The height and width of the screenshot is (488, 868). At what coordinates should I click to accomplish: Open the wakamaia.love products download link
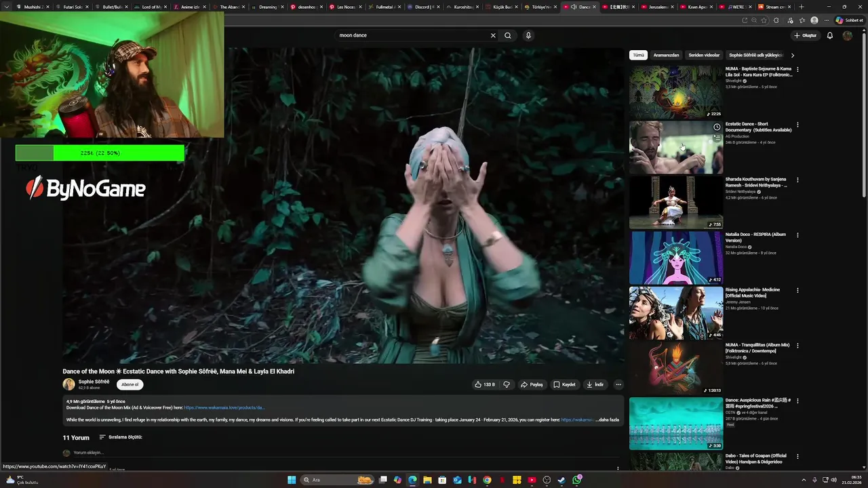click(224, 407)
